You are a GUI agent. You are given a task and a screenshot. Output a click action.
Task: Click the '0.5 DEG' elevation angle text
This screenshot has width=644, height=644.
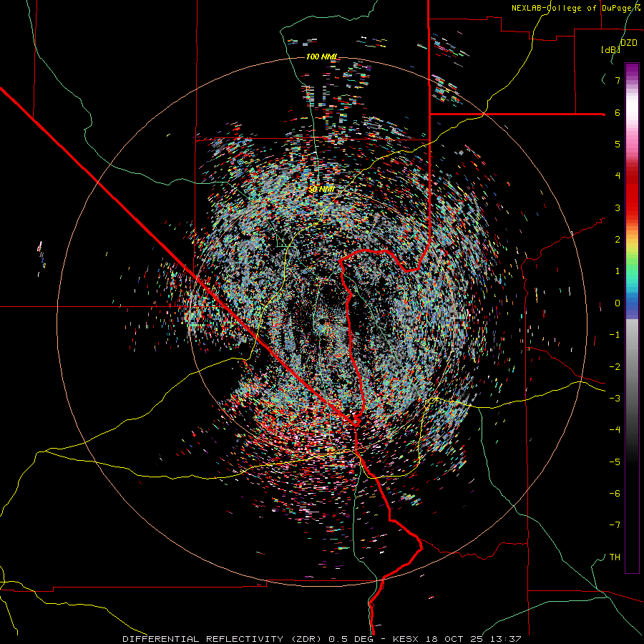(351, 639)
